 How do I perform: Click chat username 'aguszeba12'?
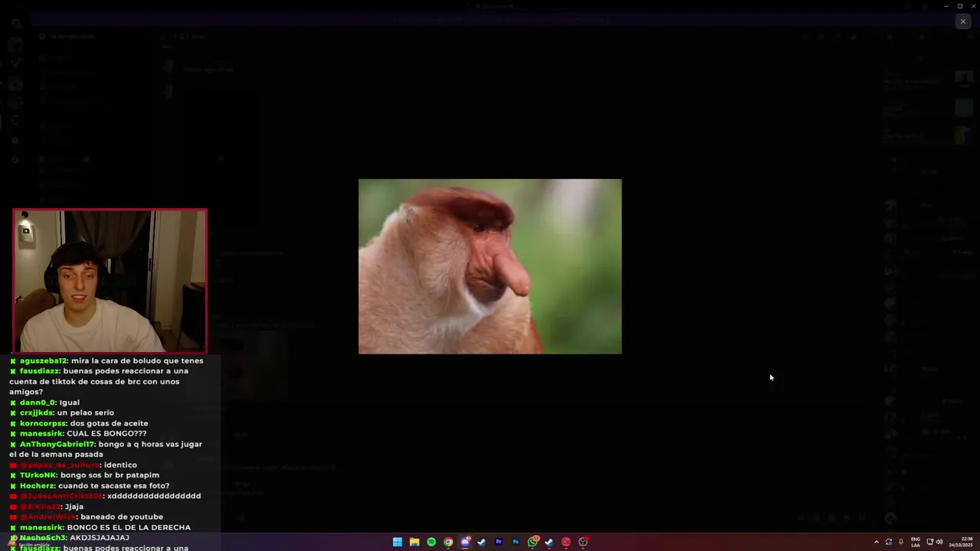[44, 361]
